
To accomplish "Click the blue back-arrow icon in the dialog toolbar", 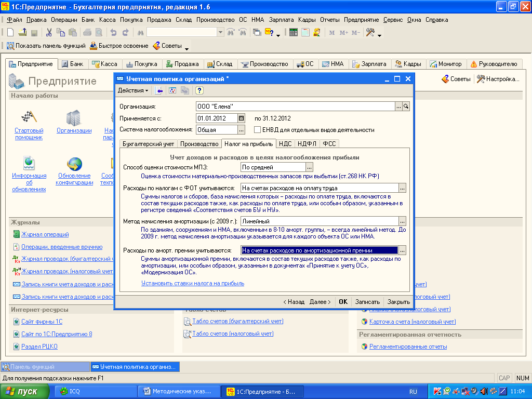I will [159, 90].
